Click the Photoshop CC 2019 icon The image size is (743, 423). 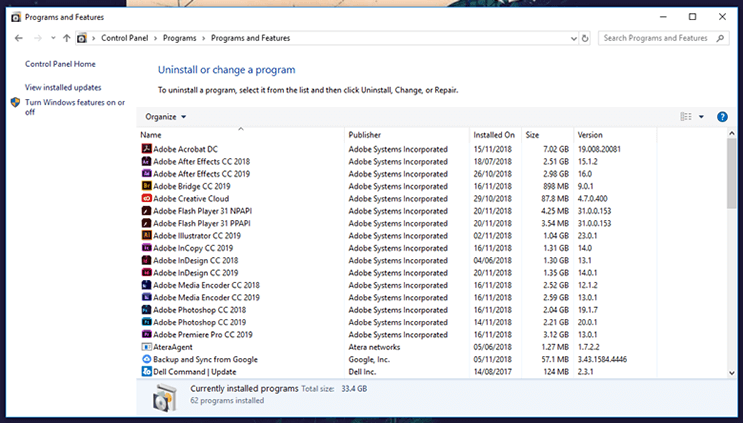click(x=146, y=322)
